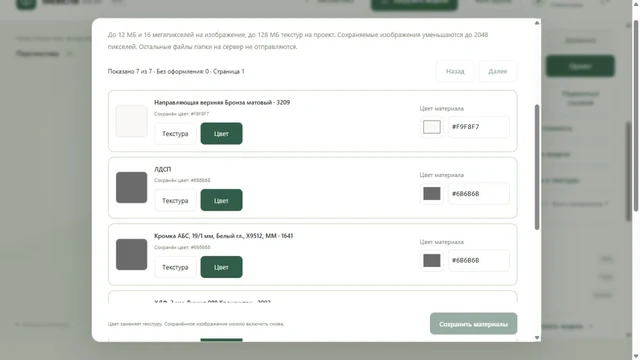
Task: Click the dialog scrollbar down arrow
Action: tap(537, 338)
